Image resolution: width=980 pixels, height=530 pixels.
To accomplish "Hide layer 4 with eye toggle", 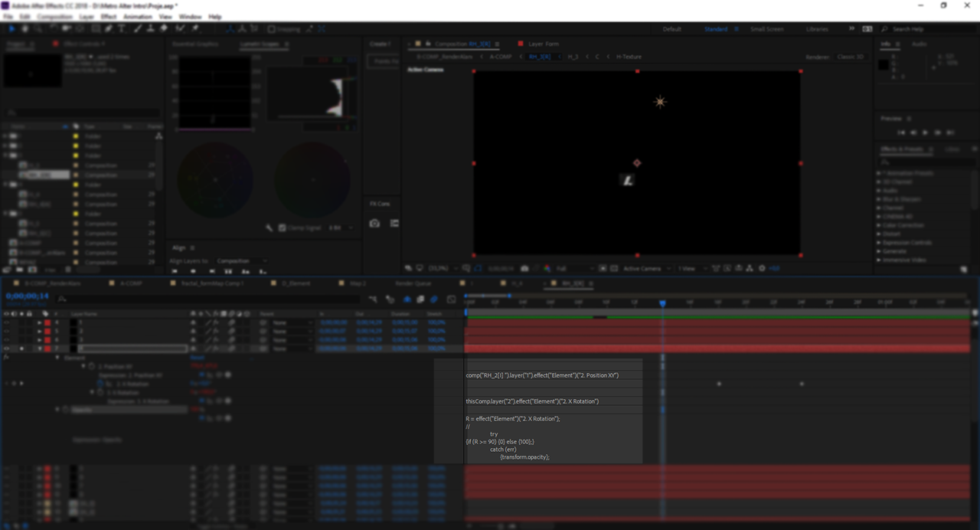I will coord(7,322).
